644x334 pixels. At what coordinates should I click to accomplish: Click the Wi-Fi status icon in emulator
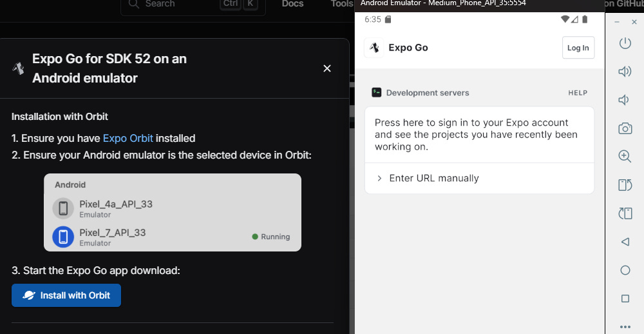point(565,19)
